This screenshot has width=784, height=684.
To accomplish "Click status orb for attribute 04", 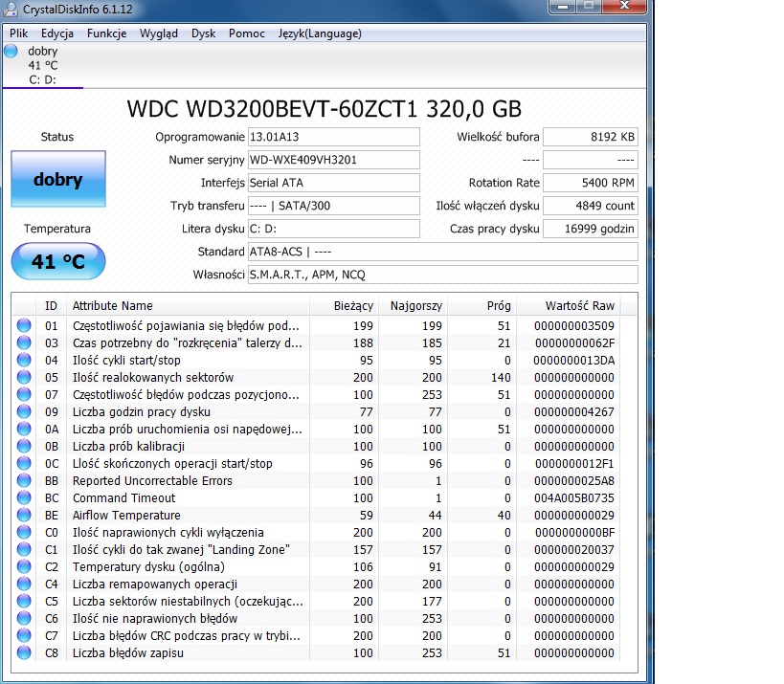I will 24,361.
